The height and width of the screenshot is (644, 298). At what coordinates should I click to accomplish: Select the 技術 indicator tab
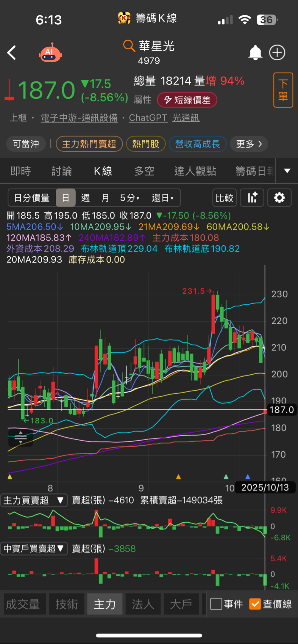(67, 604)
